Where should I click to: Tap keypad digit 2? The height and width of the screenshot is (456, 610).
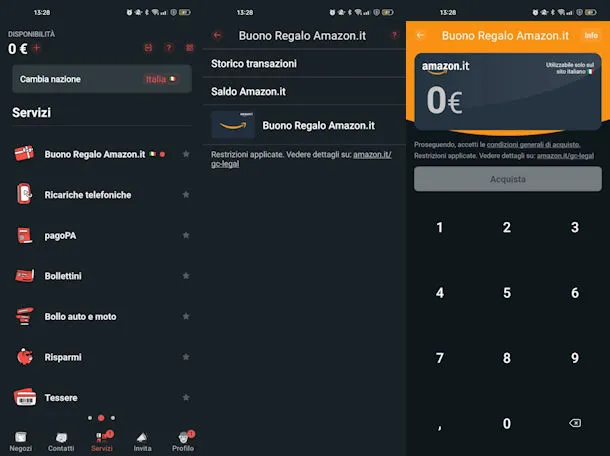(x=507, y=227)
